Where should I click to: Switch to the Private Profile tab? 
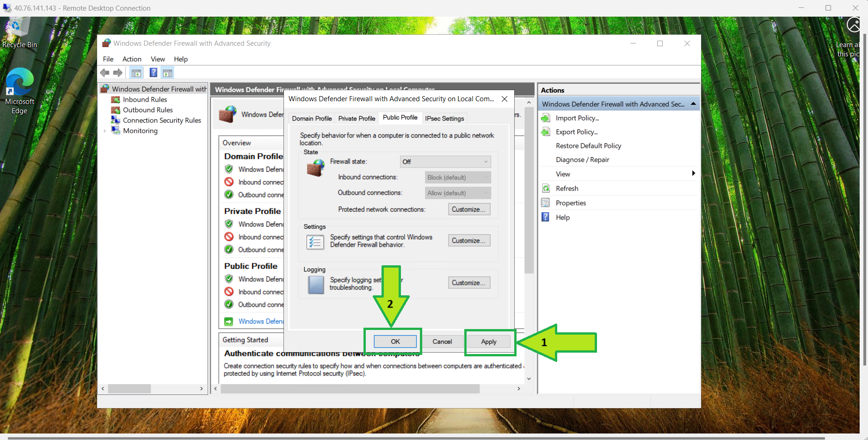click(357, 118)
